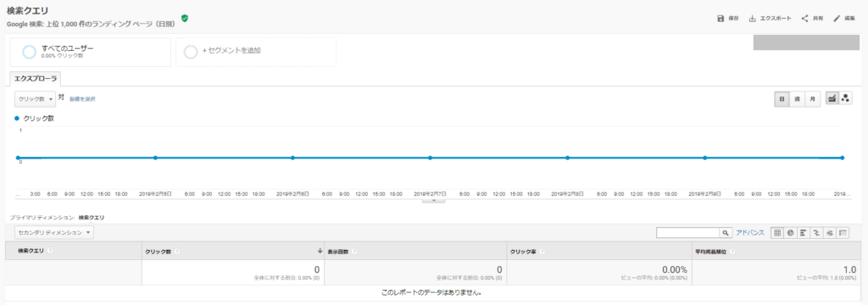Click the 検索クエリ primary dimension link
868x305 pixels.
(92, 218)
